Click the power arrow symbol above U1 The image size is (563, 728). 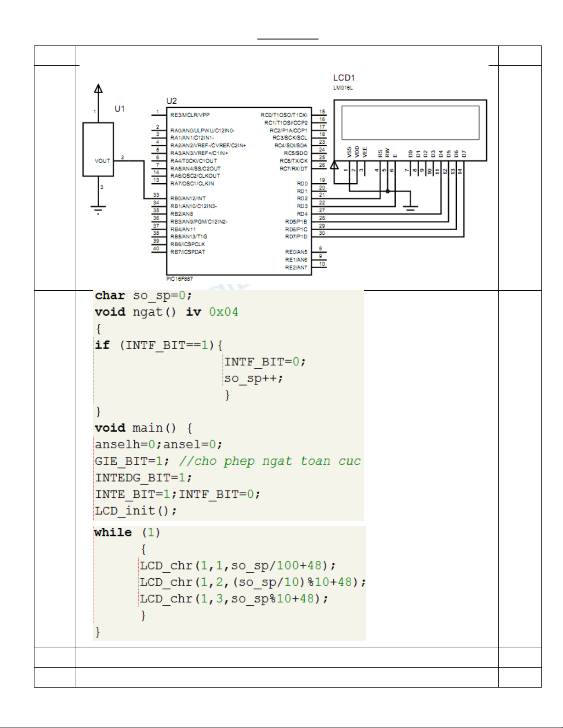pos(98,89)
